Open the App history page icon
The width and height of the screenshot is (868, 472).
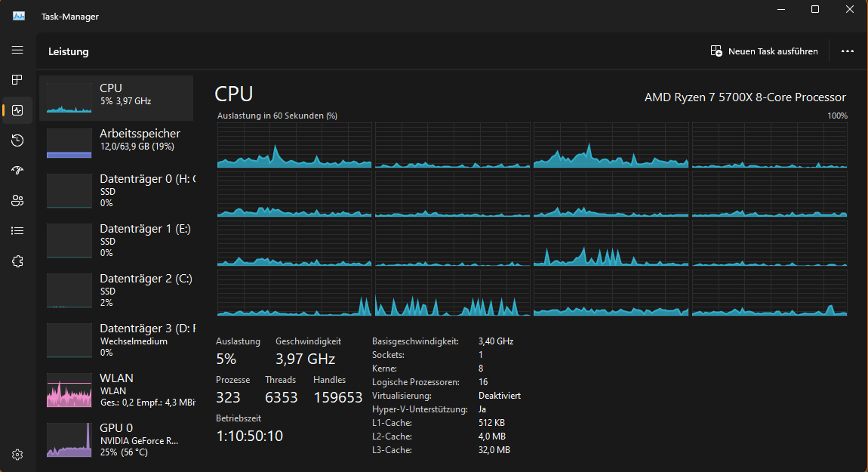(x=17, y=140)
